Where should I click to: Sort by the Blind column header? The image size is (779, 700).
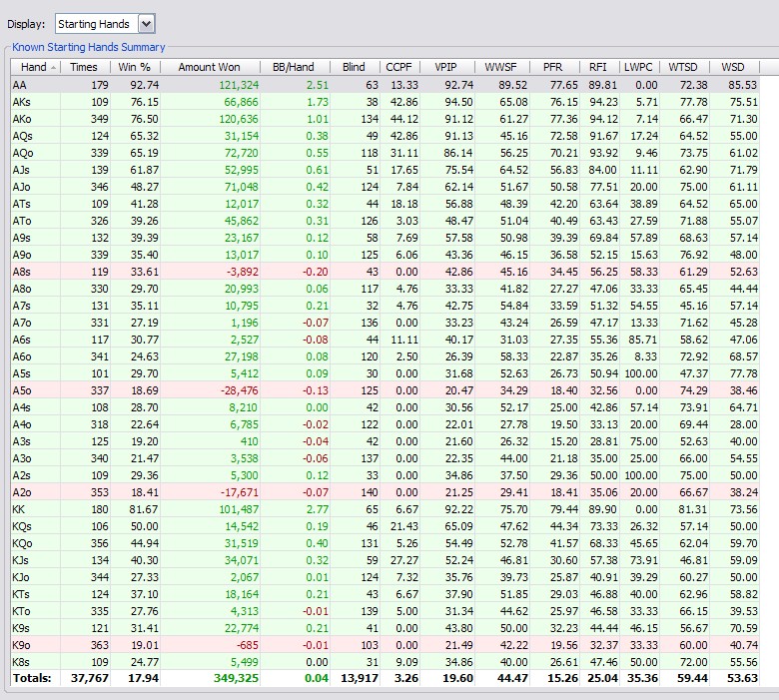point(355,67)
